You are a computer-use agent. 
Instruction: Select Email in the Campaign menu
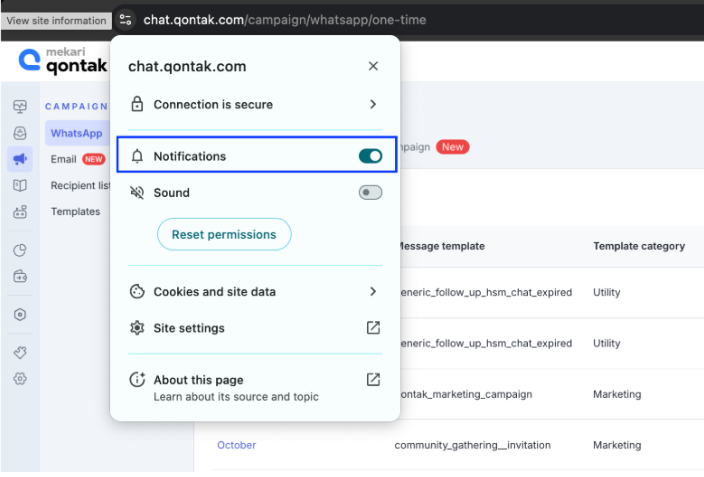click(x=64, y=159)
